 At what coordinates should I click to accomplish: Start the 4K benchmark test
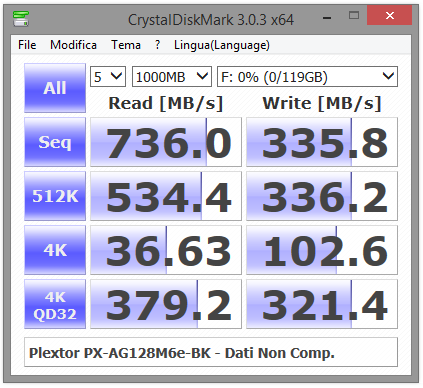click(55, 250)
